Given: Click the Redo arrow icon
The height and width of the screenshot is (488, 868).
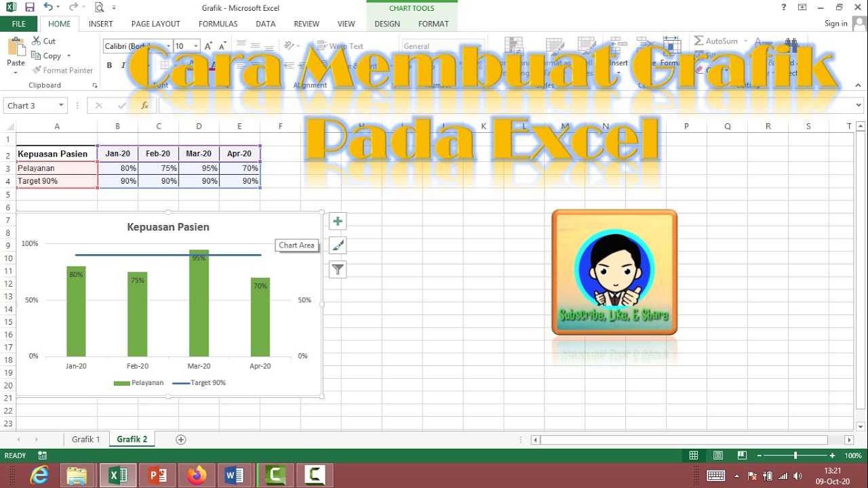Looking at the screenshot, I should [73, 7].
